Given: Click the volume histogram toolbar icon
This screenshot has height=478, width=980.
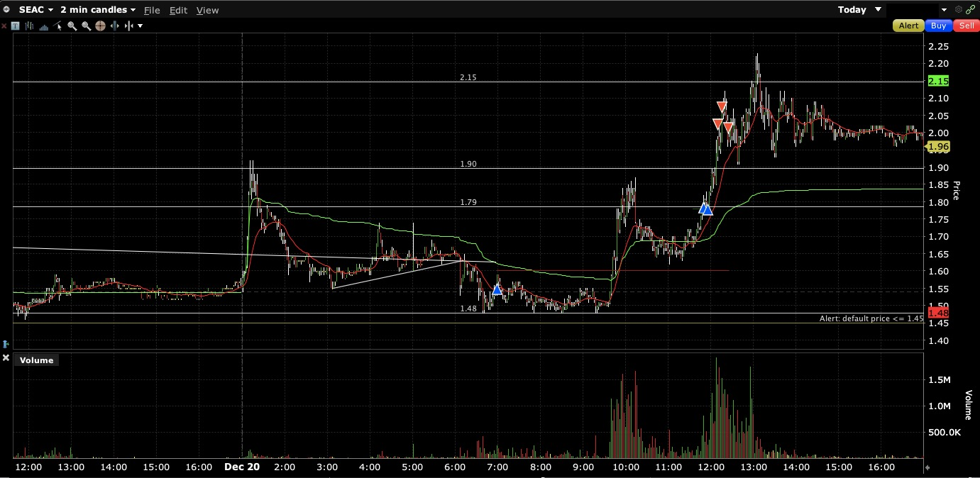Looking at the screenshot, I should pyautogui.click(x=44, y=26).
